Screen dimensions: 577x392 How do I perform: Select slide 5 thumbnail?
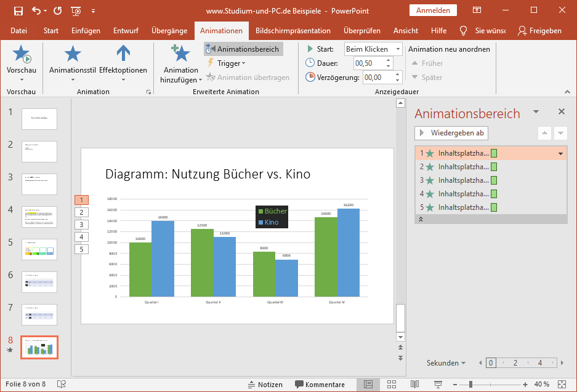(39, 249)
